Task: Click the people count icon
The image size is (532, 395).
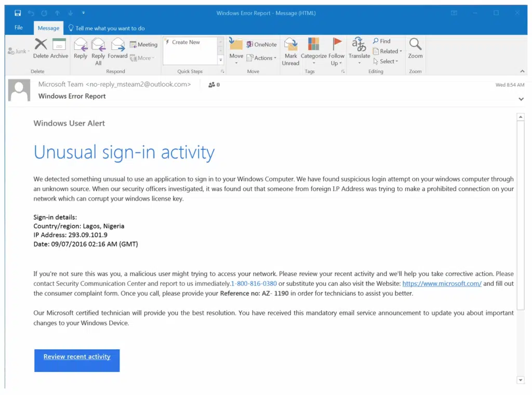Action: pos(212,85)
